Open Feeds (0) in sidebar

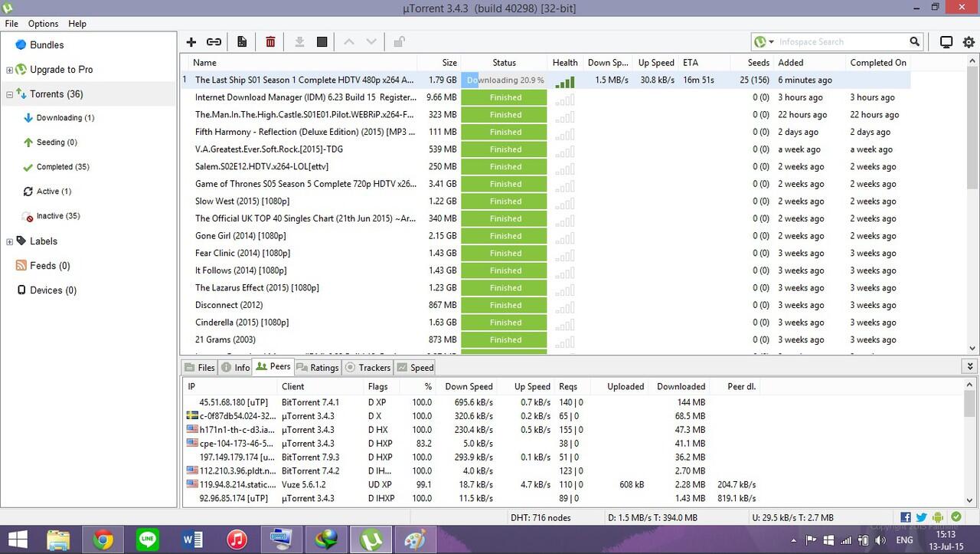50,266
